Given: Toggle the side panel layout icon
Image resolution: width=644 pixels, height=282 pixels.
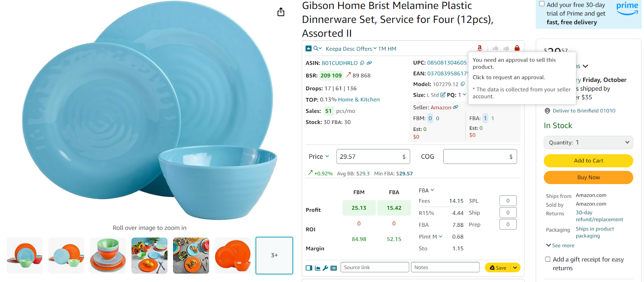Looking at the screenshot, I should point(309,268).
